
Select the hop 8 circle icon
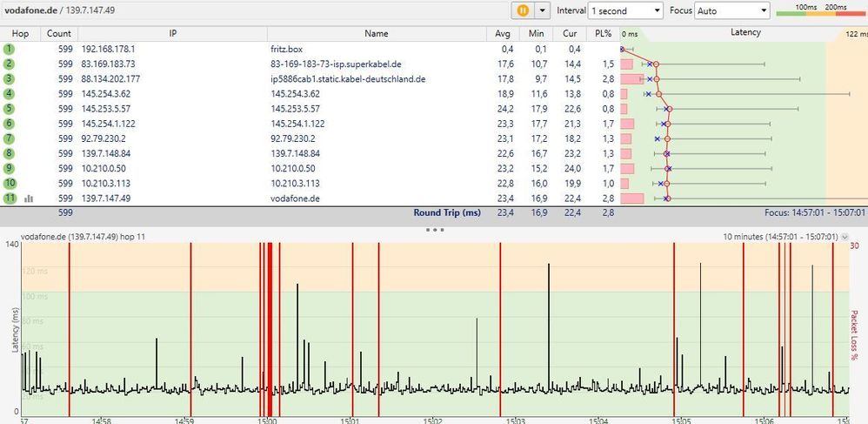tap(10, 153)
